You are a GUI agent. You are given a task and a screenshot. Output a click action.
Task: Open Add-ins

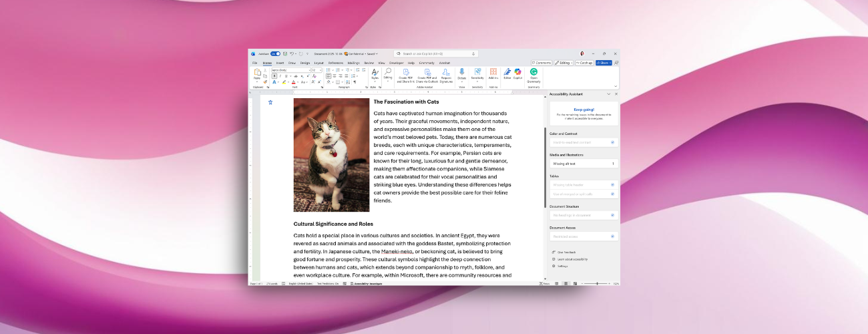pyautogui.click(x=493, y=73)
